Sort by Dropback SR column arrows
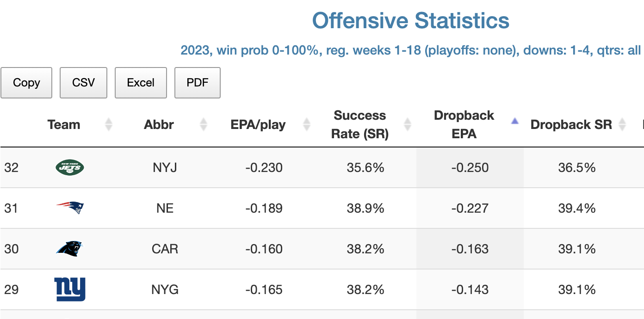 (x=622, y=124)
